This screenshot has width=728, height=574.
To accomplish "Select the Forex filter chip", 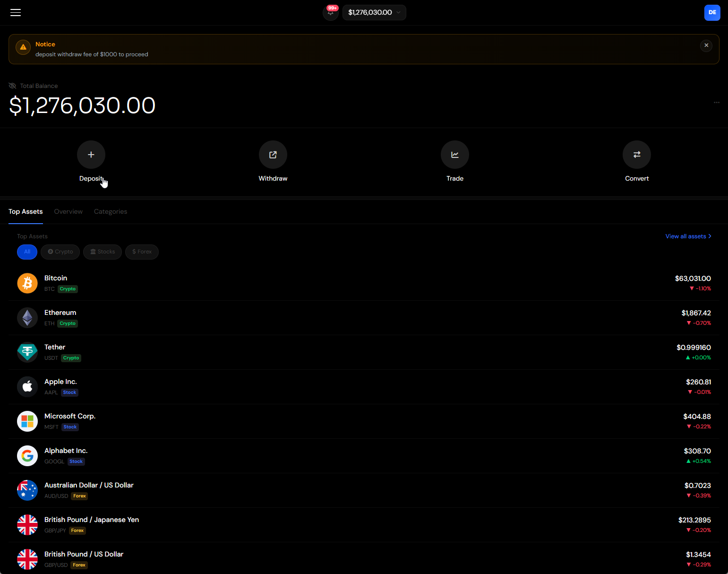I will point(142,252).
